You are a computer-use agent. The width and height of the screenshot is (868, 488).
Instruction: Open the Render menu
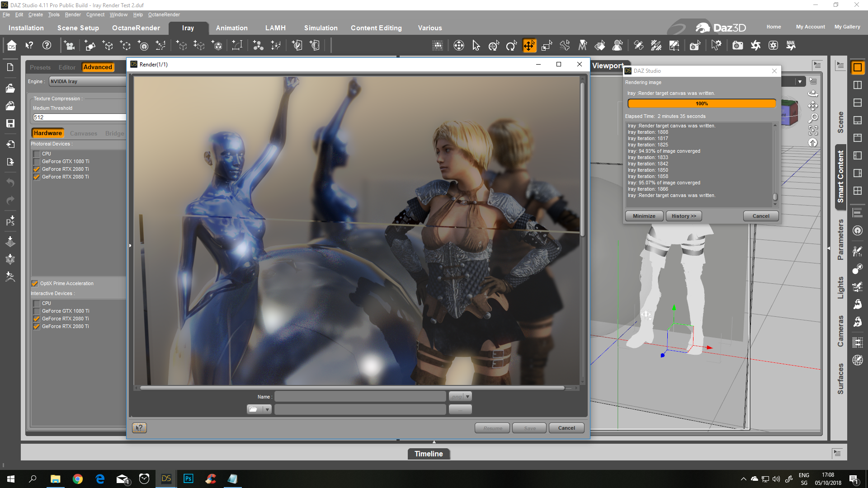pos(72,14)
